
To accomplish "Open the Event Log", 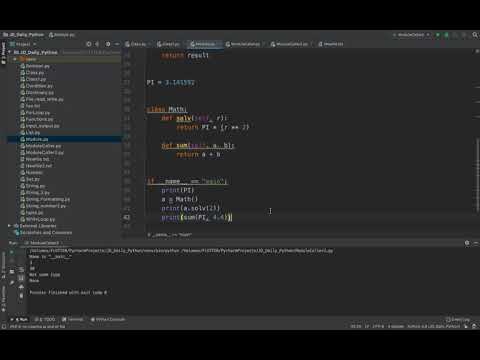I will click(x=458, y=319).
